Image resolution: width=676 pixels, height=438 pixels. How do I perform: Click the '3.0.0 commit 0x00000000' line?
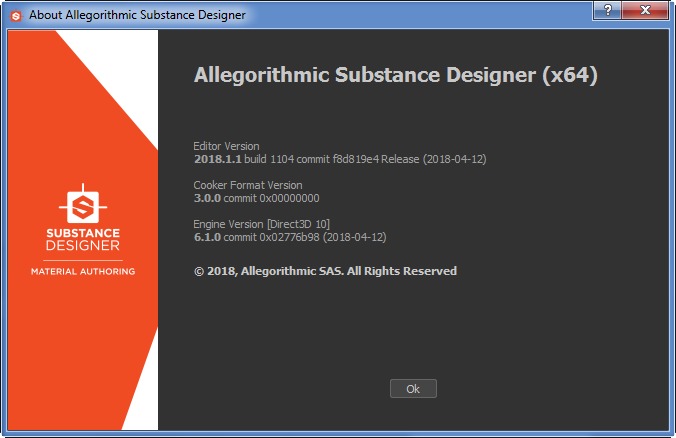pos(257,198)
